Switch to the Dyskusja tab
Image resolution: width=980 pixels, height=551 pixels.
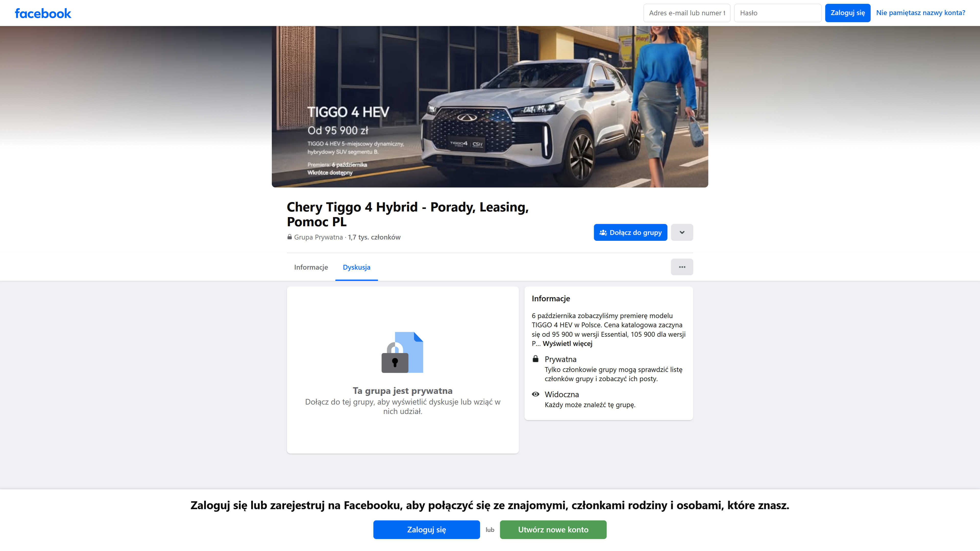[357, 267]
